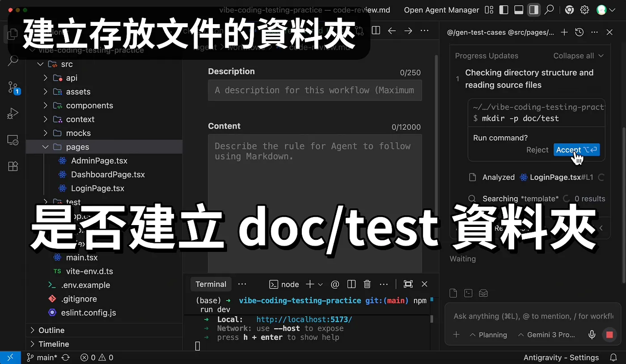Click the workflow Content text area
This screenshot has height=364, width=626.
[315, 203]
